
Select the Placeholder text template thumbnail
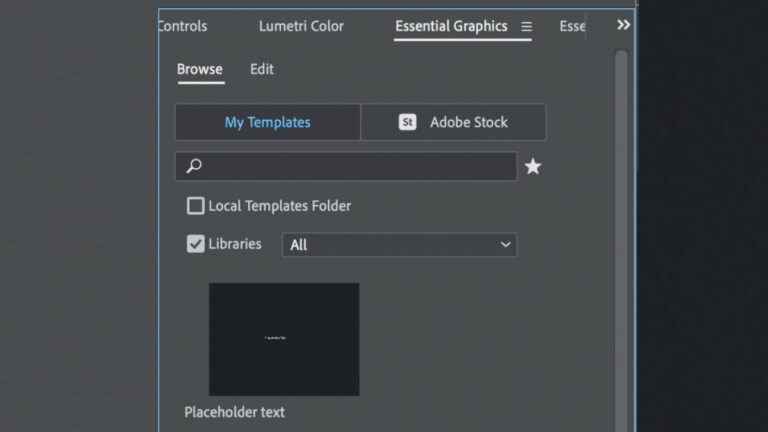[x=284, y=339]
